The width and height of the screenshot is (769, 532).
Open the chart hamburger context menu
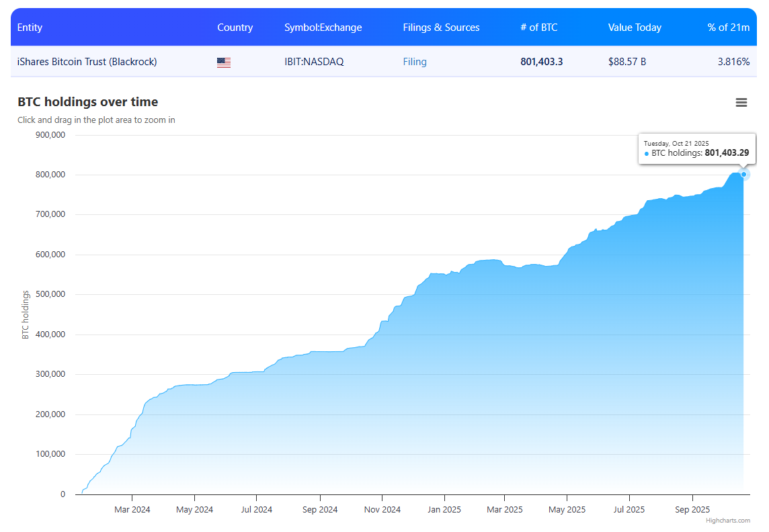point(741,103)
